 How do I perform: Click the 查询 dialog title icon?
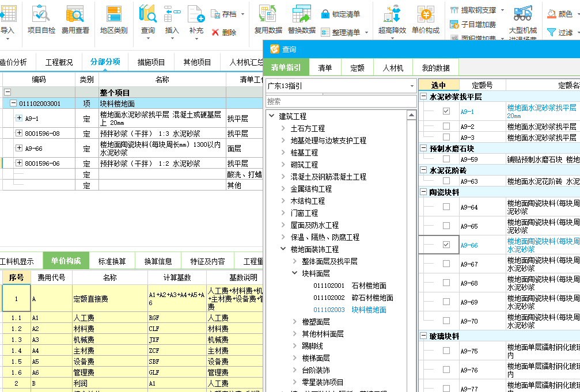(275, 49)
